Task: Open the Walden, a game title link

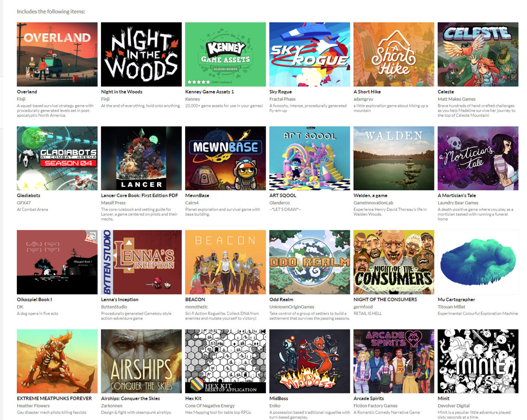Action: pyautogui.click(x=370, y=195)
